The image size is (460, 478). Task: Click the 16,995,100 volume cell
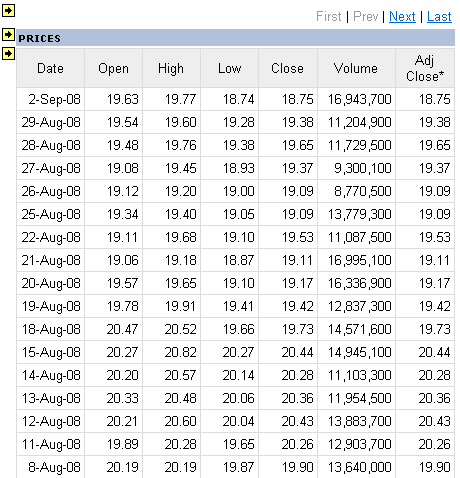tap(356, 260)
